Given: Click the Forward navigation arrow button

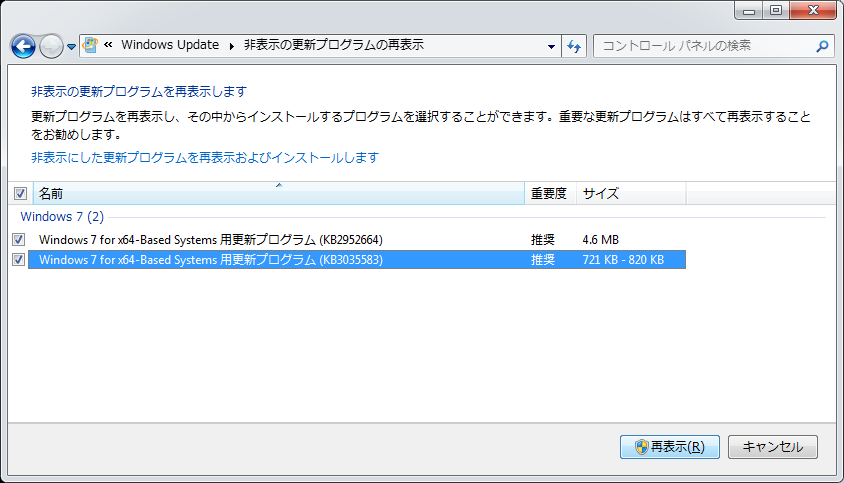Looking at the screenshot, I should (x=50, y=46).
